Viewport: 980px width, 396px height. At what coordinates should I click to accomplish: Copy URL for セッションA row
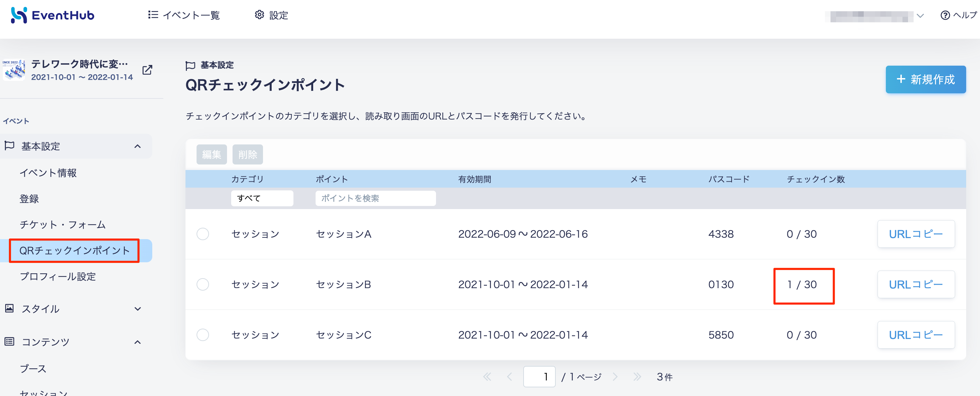[916, 234]
